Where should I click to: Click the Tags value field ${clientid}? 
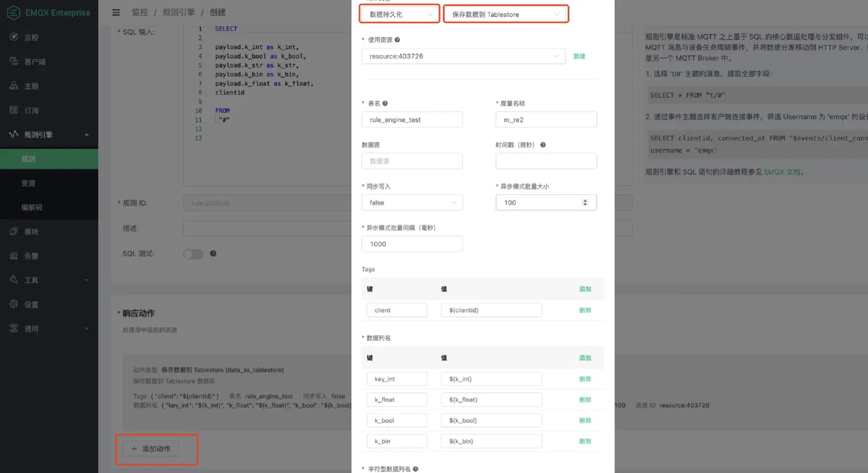492,310
